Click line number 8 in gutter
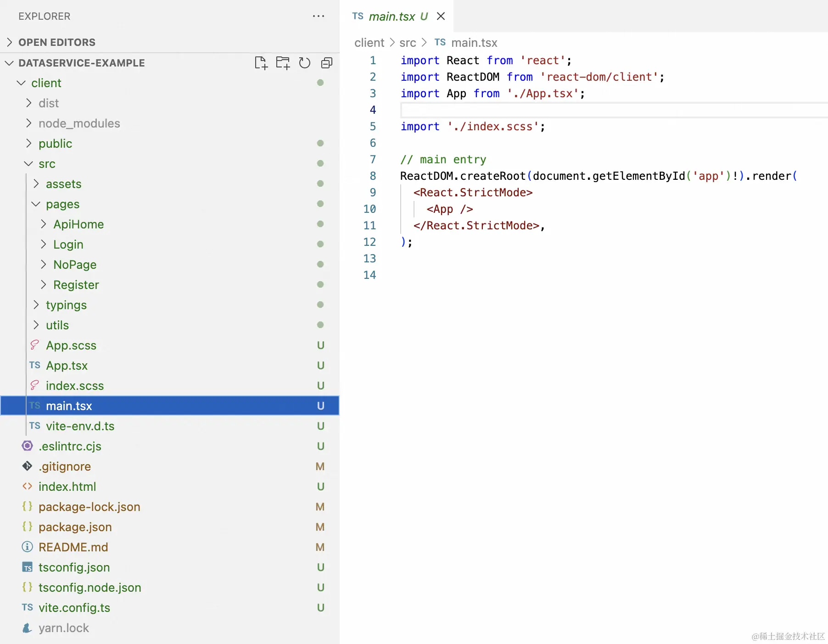The image size is (828, 644). pyautogui.click(x=373, y=176)
